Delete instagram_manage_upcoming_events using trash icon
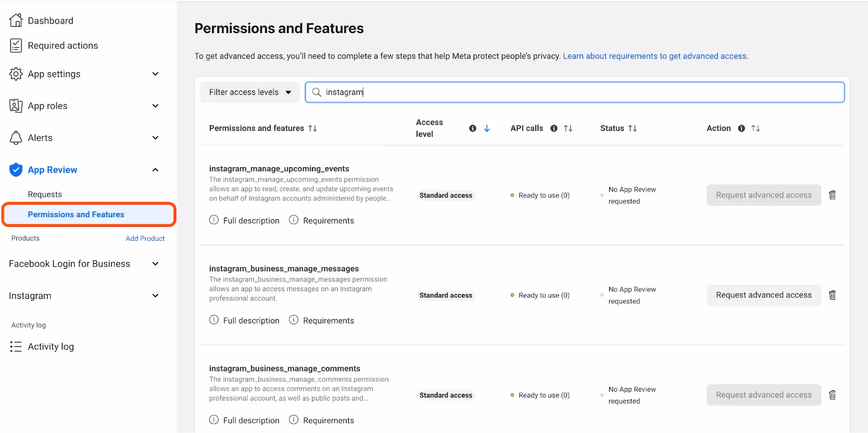The image size is (868, 433). (x=832, y=195)
